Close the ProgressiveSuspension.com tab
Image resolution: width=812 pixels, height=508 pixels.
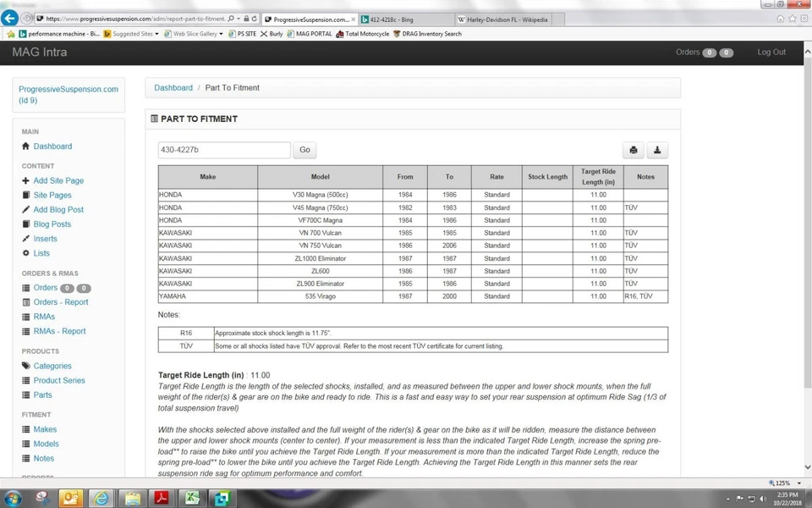click(x=354, y=19)
